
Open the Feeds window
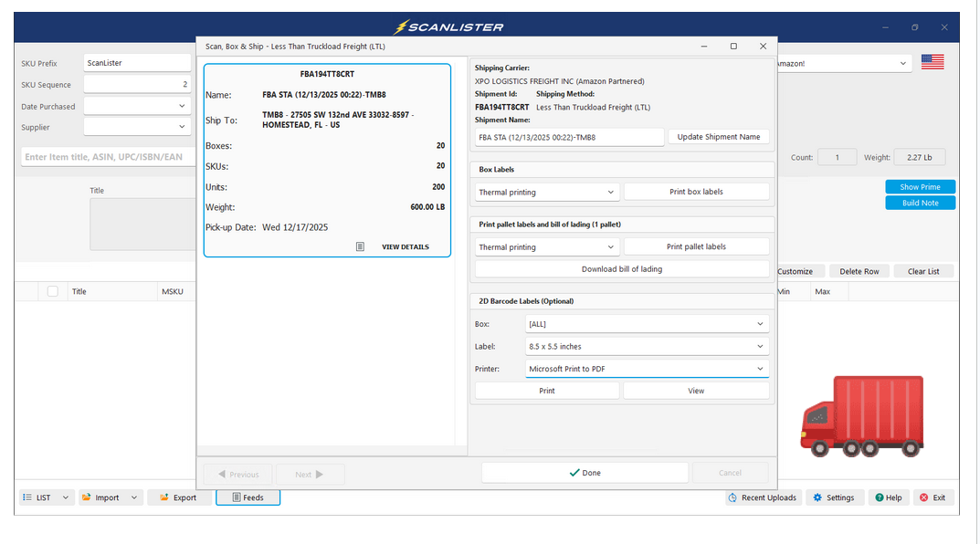[x=248, y=497]
